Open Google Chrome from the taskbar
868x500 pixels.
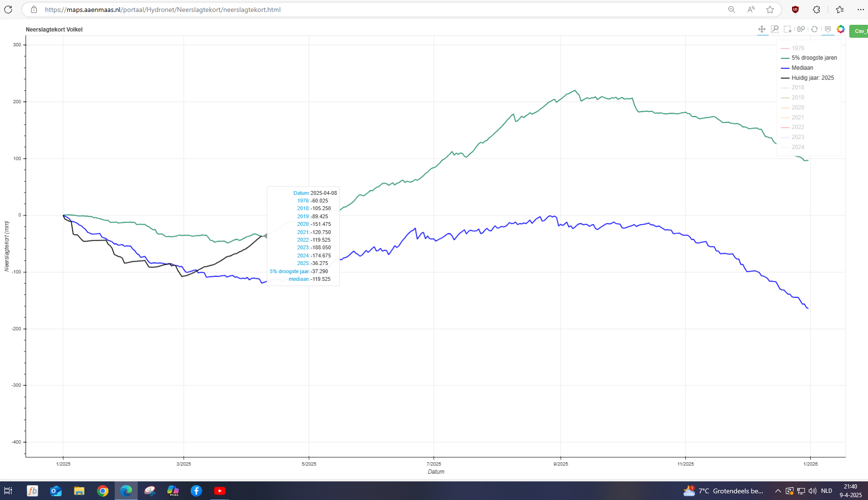[103, 491]
